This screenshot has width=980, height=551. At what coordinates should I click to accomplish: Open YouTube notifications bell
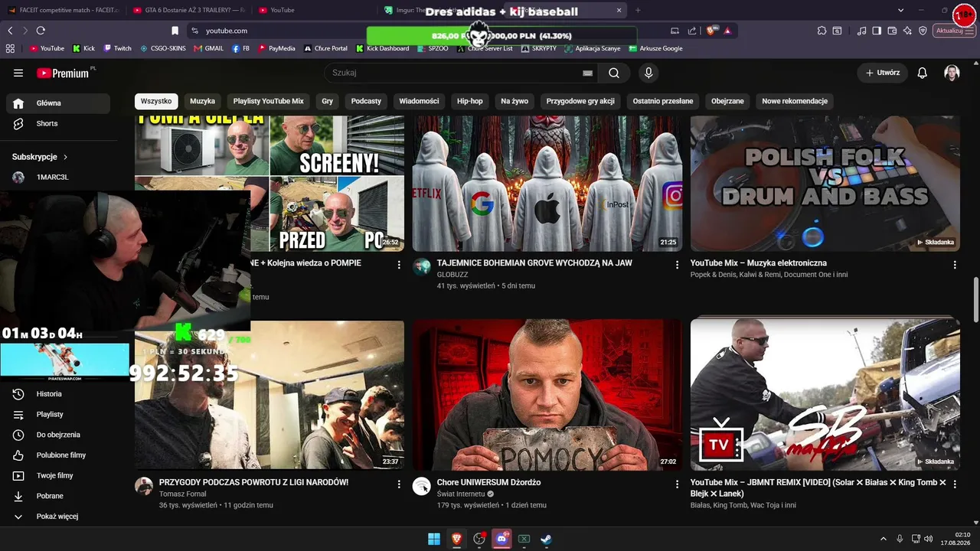(x=923, y=73)
